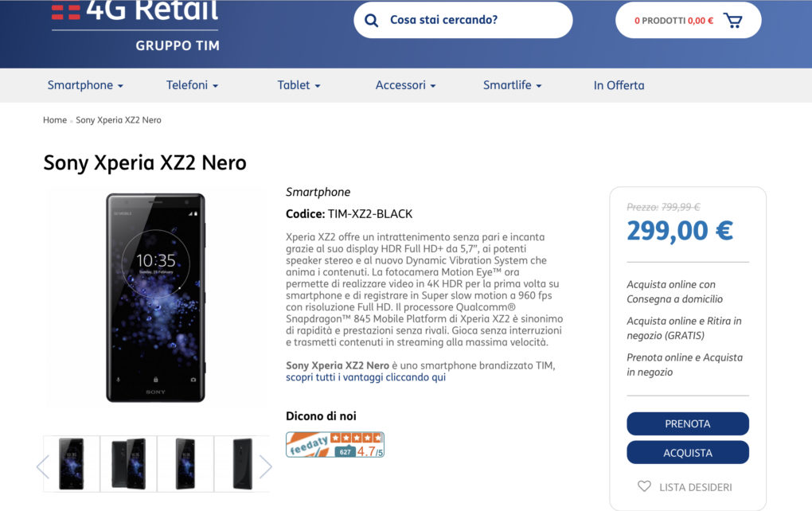Expand the Telefoni dropdown menu
The height and width of the screenshot is (511, 812).
192,85
